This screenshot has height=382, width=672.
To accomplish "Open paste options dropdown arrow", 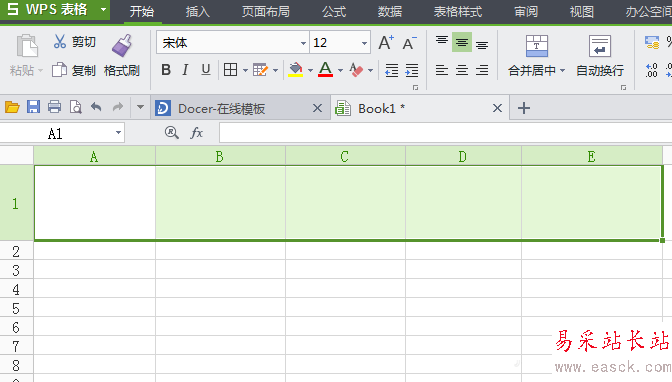I will tap(41, 70).
